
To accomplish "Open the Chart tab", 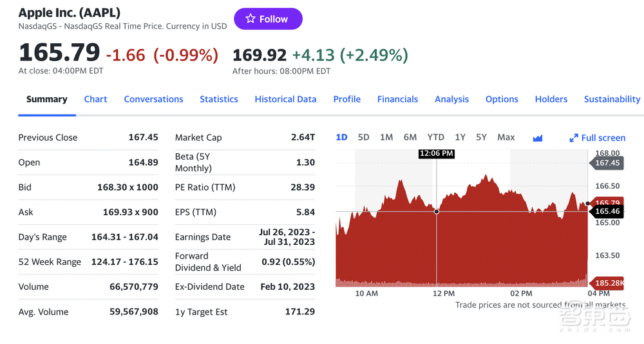I will coord(95,99).
